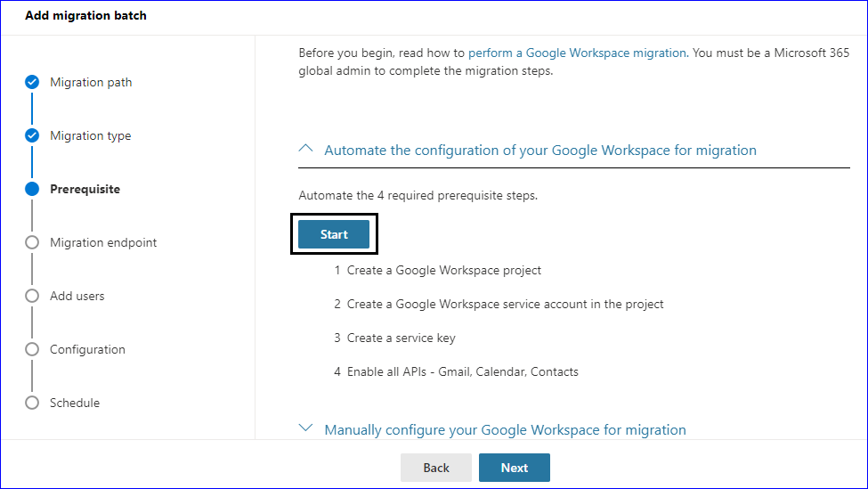This screenshot has height=489, width=868.
Task: Select the Migration type step label
Action: [x=90, y=135]
